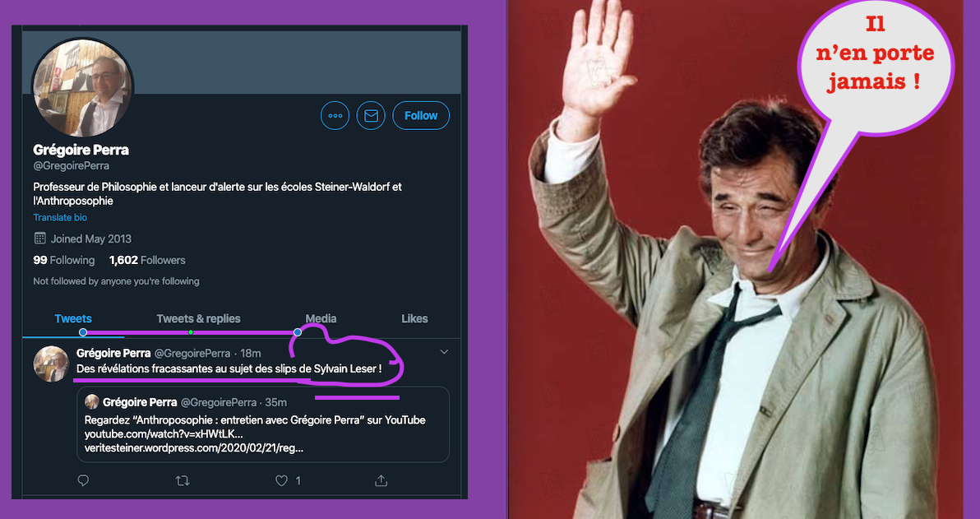The height and width of the screenshot is (519, 980).
Task: Click the tiny avatar inside the quoted tweet
Action: point(92,402)
